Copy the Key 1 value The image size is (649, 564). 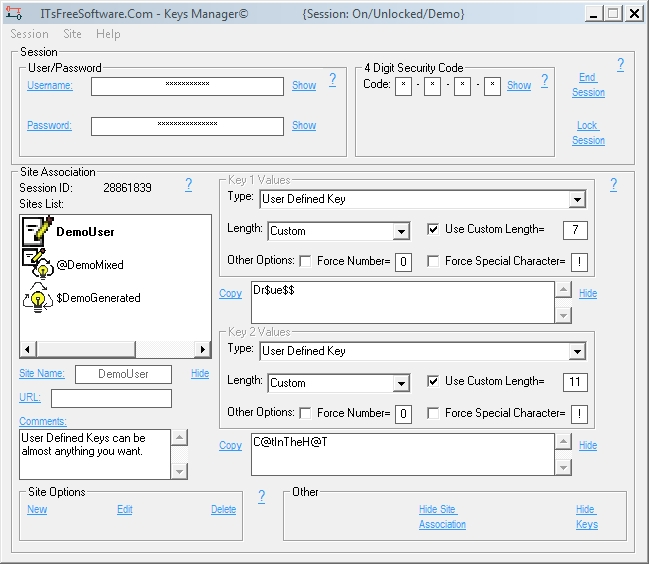pyautogui.click(x=230, y=293)
